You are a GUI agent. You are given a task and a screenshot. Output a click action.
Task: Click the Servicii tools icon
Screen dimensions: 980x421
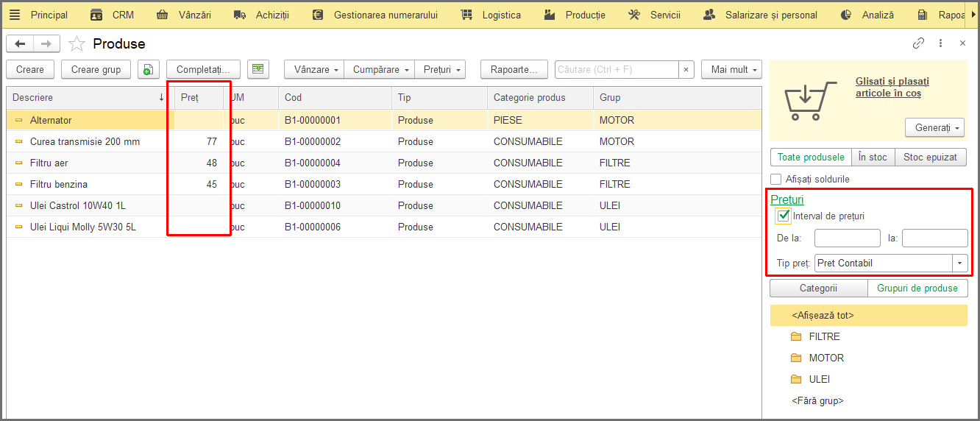point(634,15)
